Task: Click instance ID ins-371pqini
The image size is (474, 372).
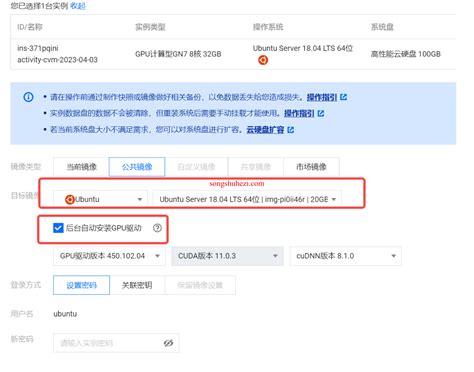Action: (x=38, y=48)
